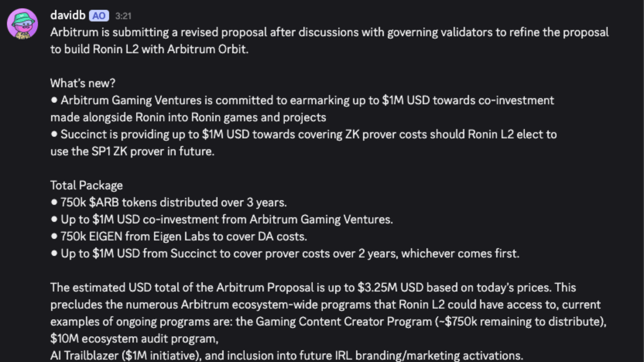Click the AO role badge
Viewport: 644px width, 362px height.
99,16
